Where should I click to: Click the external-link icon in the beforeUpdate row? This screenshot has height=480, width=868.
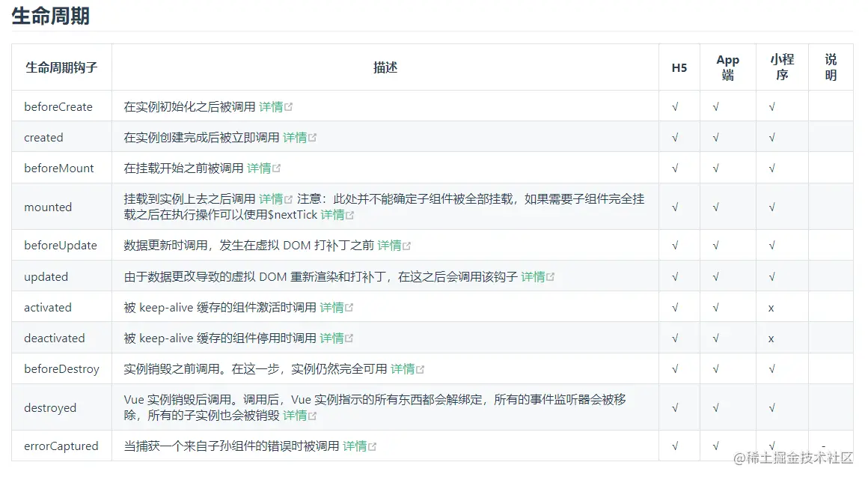(x=407, y=246)
